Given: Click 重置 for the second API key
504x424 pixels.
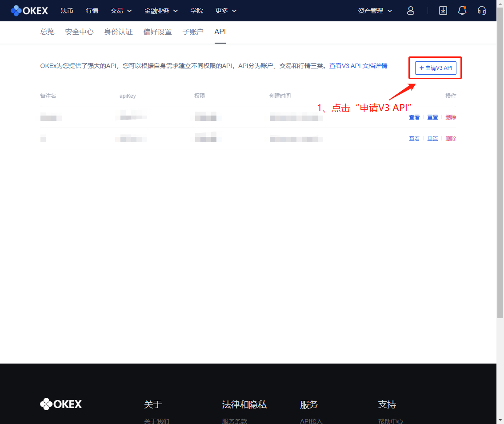Looking at the screenshot, I should click(432, 139).
